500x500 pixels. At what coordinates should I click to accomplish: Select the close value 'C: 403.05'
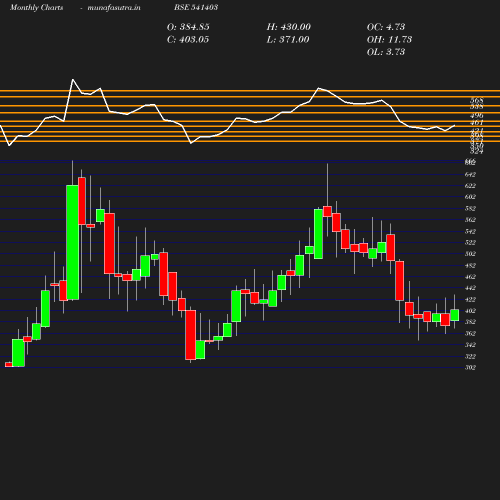tap(188, 39)
